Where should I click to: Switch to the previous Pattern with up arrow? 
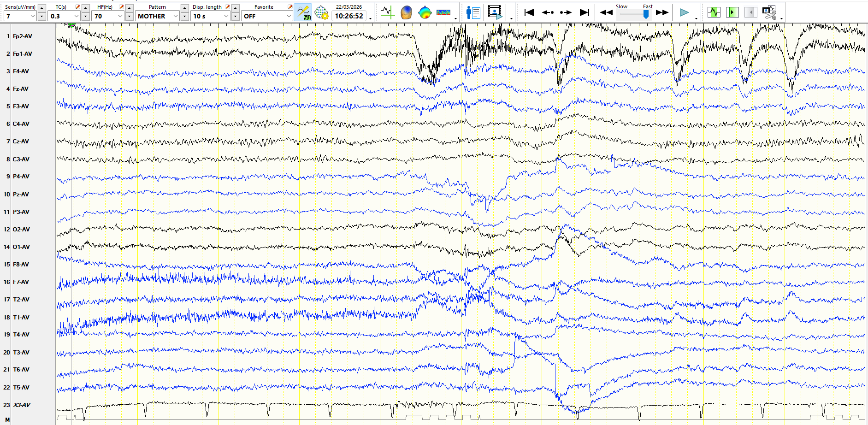[184, 8]
